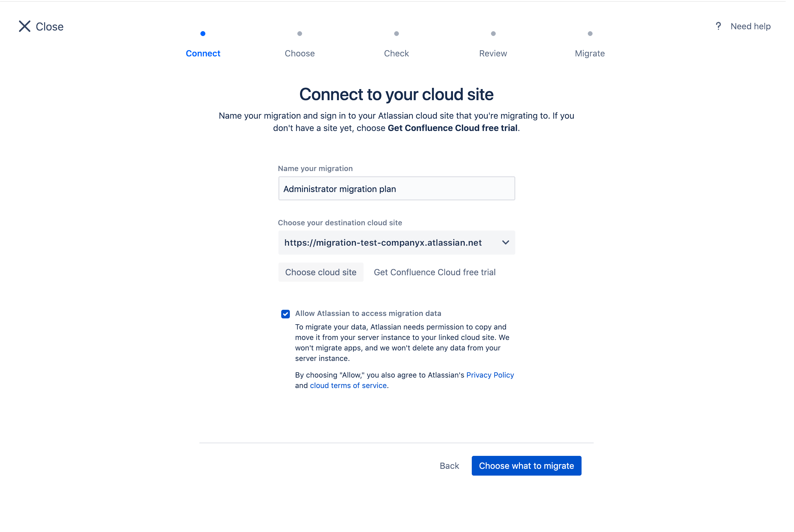This screenshot has width=794, height=532.
Task: Click the Connect step dot indicator
Action: click(x=203, y=34)
